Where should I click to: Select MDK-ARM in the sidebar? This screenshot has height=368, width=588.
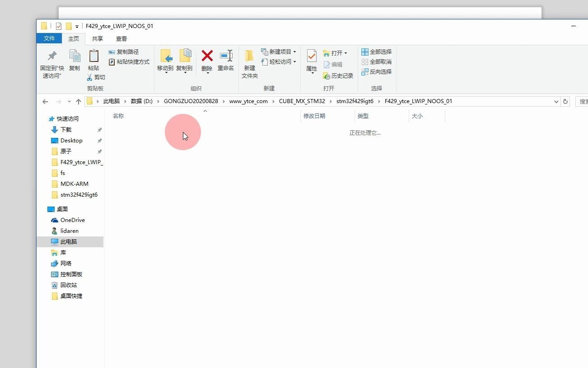[x=75, y=184]
